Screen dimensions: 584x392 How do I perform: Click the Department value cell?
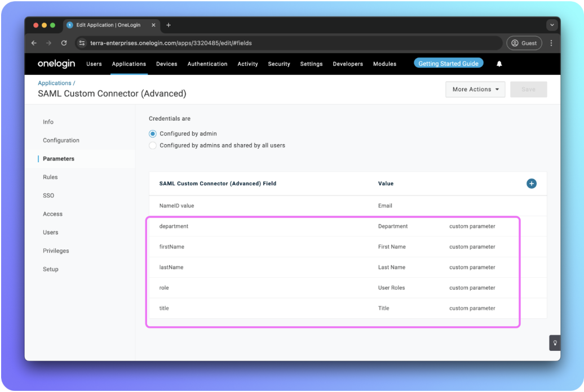[393, 226]
